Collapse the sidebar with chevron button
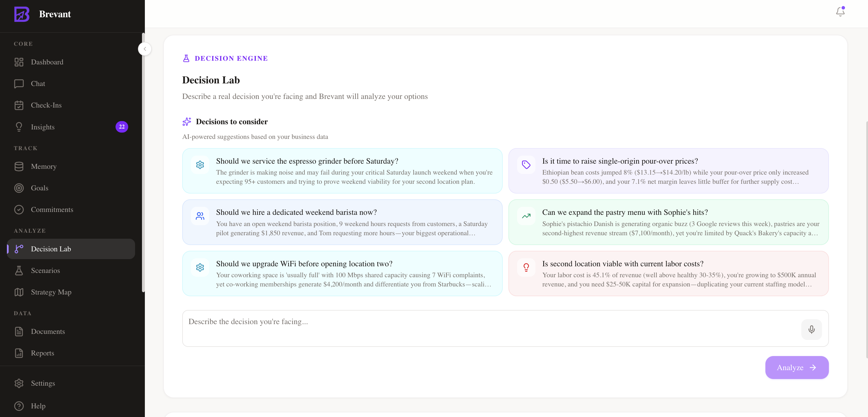Viewport: 868px width, 417px height. pos(145,49)
